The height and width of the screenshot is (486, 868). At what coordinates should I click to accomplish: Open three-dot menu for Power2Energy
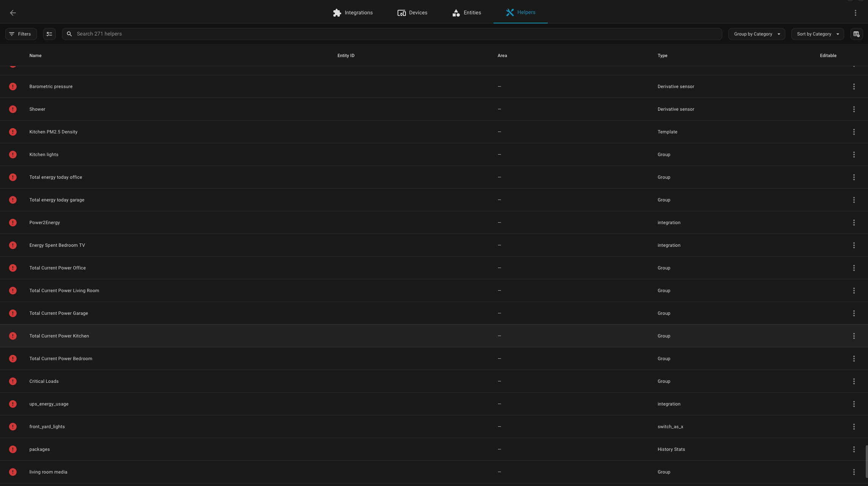(854, 223)
